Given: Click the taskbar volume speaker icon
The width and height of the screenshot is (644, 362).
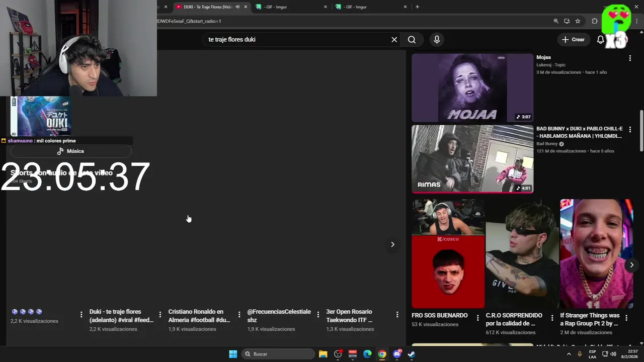Looking at the screenshot, I should click(613, 354).
